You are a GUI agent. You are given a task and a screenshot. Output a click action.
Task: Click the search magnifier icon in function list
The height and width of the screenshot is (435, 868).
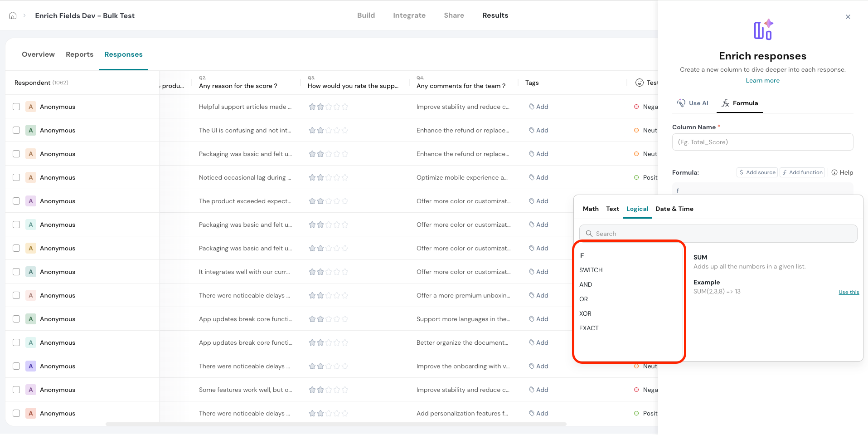pos(589,234)
